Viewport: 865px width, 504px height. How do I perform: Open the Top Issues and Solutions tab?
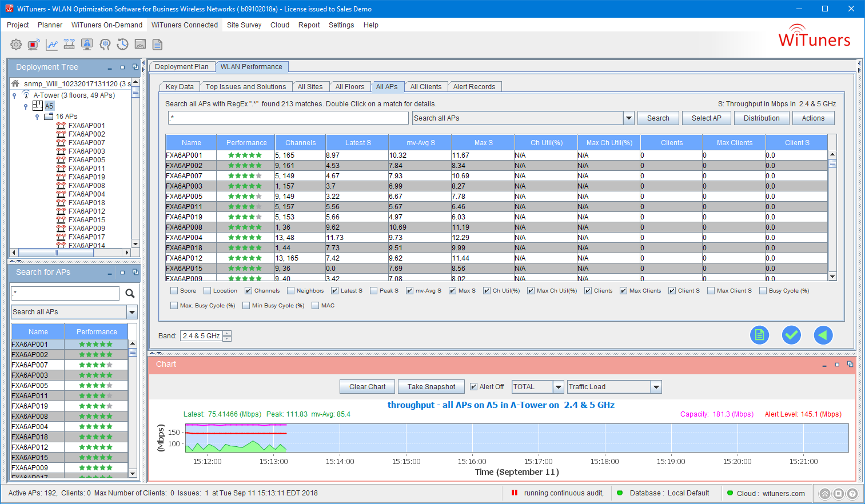coord(246,87)
